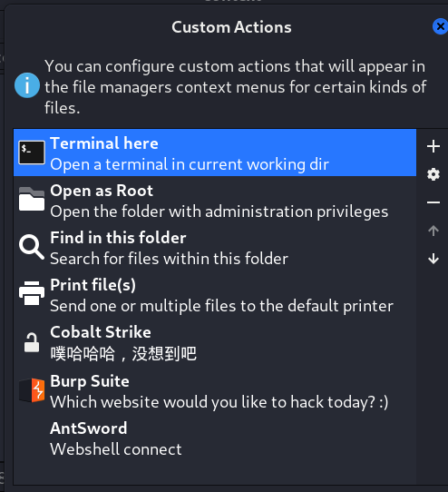Viewport: 448px width, 492px height.
Task: Click the blue information icon
Action: 27,85
